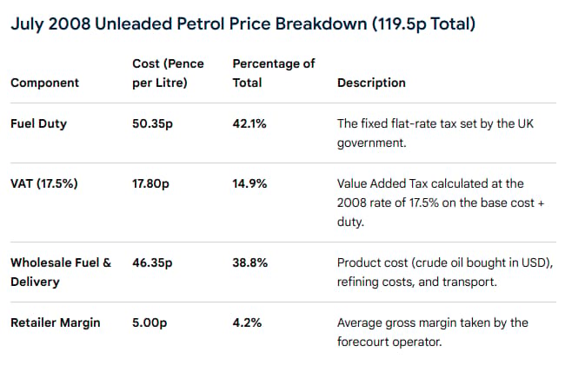
Task: Click the Description column header
Action: (x=371, y=83)
